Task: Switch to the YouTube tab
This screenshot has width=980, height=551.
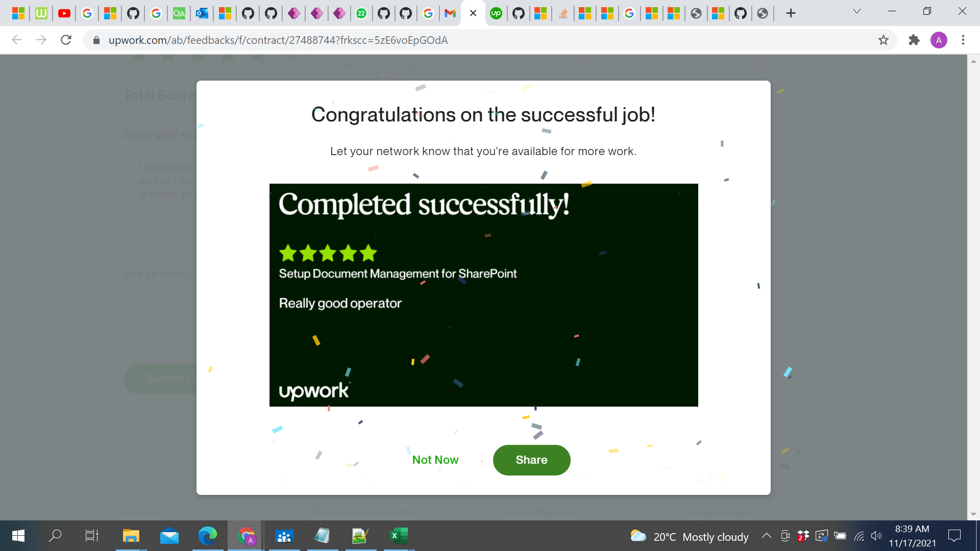Action: click(x=64, y=13)
